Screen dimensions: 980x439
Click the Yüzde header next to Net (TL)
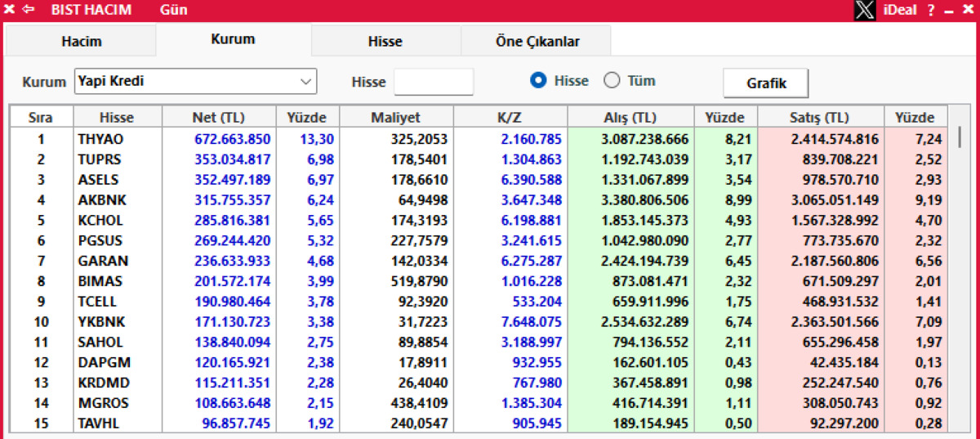[x=307, y=118]
